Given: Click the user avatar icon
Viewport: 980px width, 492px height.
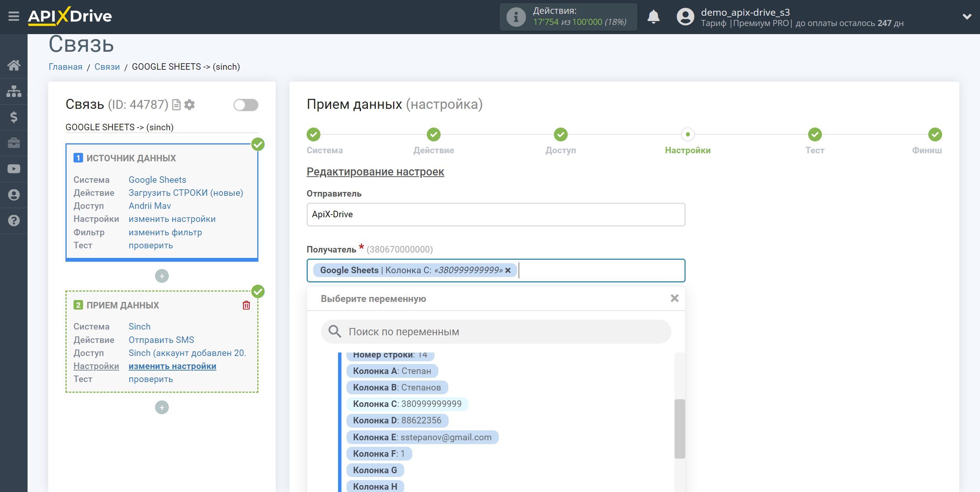Looking at the screenshot, I should [x=685, y=17].
